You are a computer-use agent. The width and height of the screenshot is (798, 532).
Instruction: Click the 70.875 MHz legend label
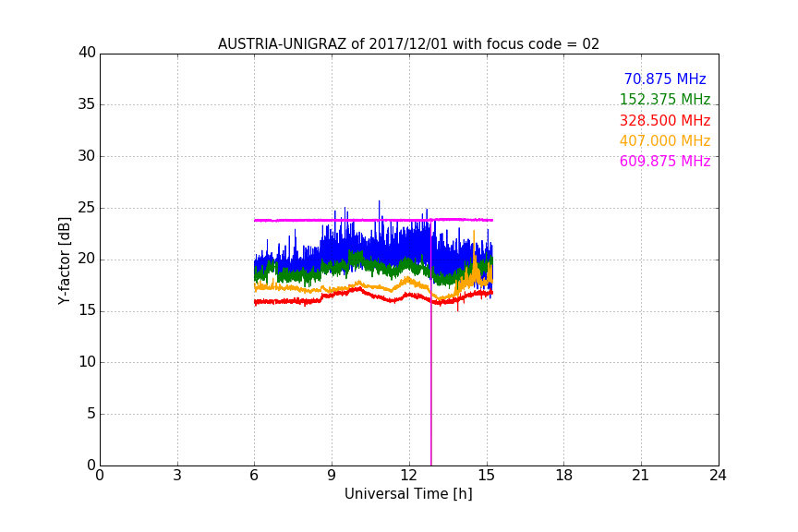(x=665, y=79)
